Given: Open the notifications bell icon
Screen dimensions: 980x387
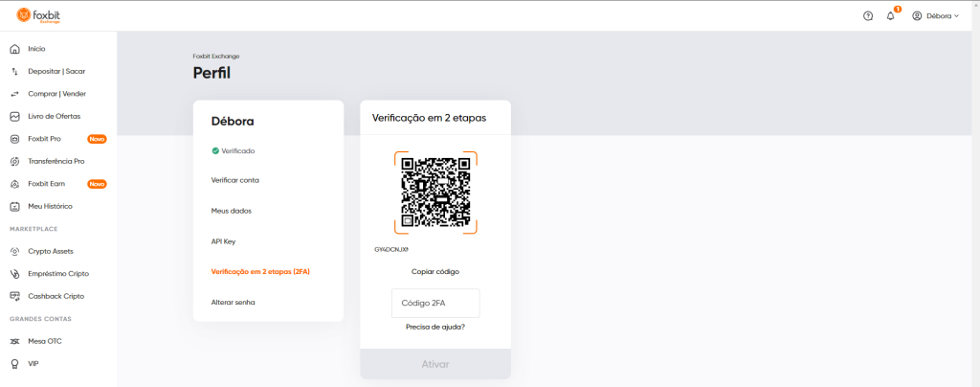Looking at the screenshot, I should (x=891, y=16).
